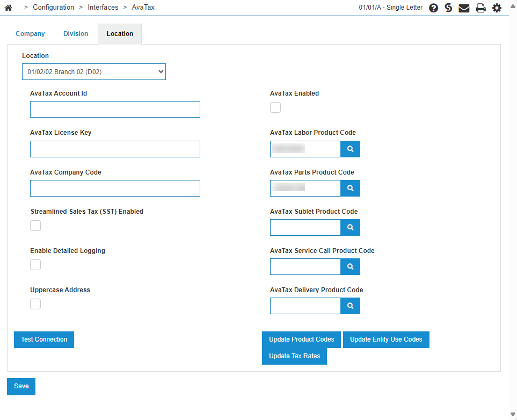Image resolution: width=517 pixels, height=420 pixels.
Task: Open the mail envelope icon
Action: [464, 8]
